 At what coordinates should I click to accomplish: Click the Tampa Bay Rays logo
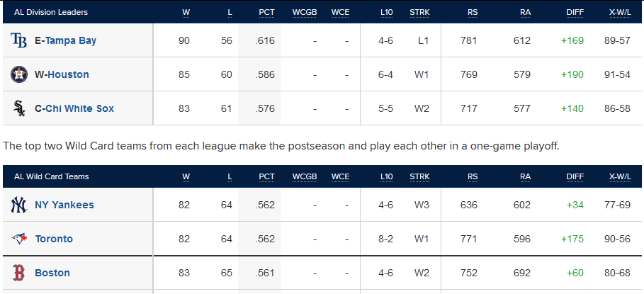point(19,40)
